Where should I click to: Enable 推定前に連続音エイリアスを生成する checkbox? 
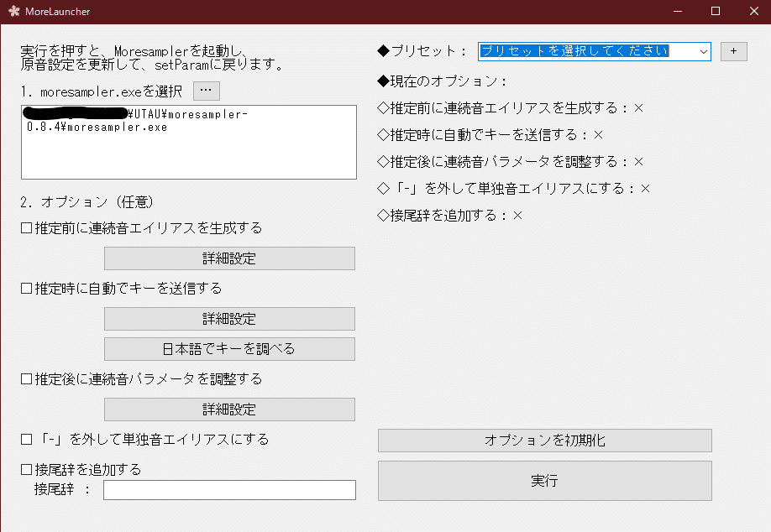pos(27,228)
